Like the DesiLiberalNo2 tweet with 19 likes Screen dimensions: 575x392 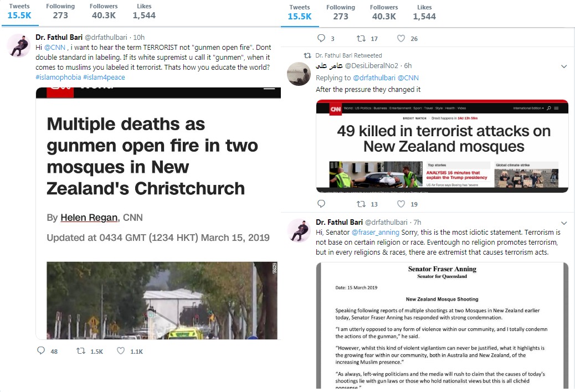click(x=401, y=204)
